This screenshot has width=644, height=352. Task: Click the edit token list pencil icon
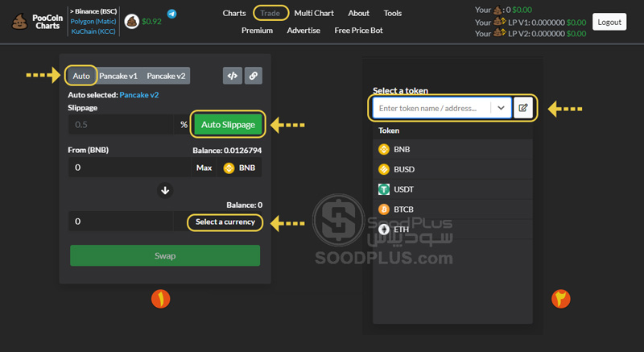(522, 108)
